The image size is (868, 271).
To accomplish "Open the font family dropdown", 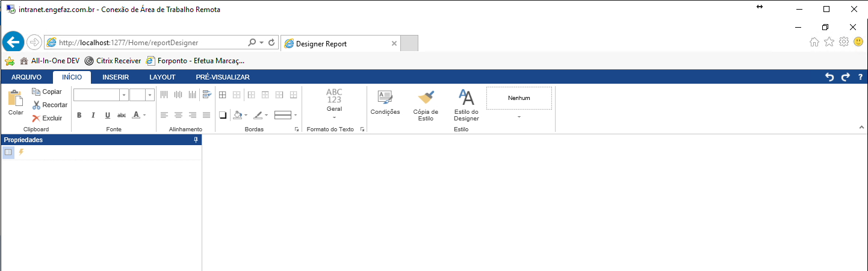I will click(123, 95).
